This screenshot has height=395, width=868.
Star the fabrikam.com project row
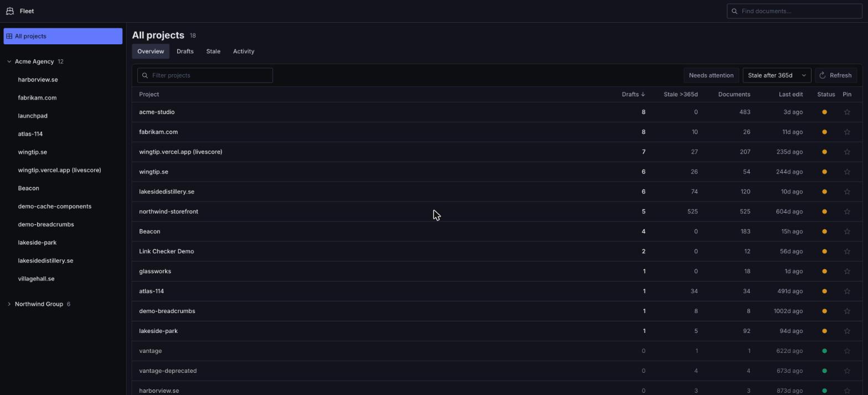tap(847, 132)
